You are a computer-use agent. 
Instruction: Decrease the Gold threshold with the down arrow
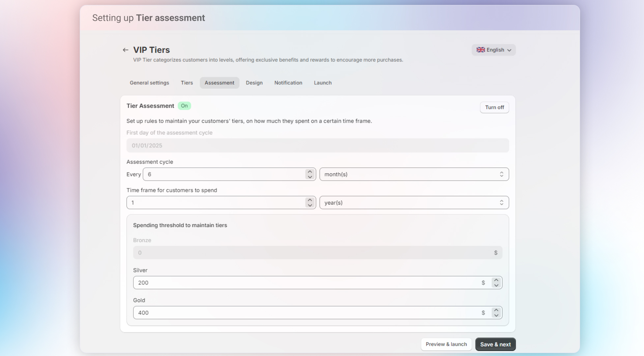(x=496, y=315)
